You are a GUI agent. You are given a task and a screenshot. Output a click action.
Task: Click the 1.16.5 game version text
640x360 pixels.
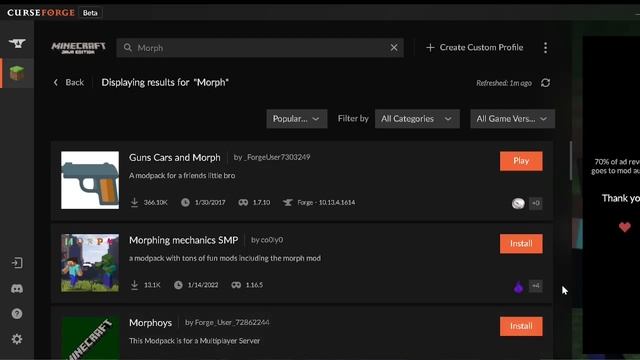click(x=254, y=285)
